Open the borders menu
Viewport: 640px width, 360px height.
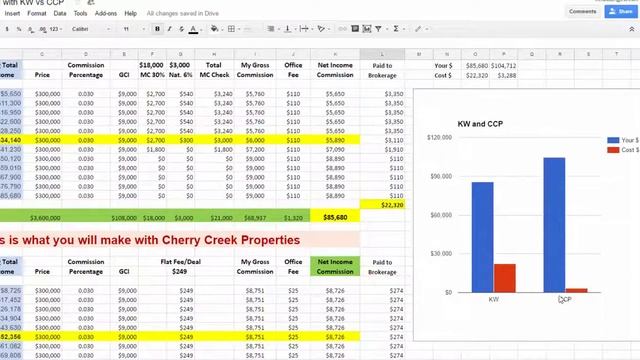point(231,29)
